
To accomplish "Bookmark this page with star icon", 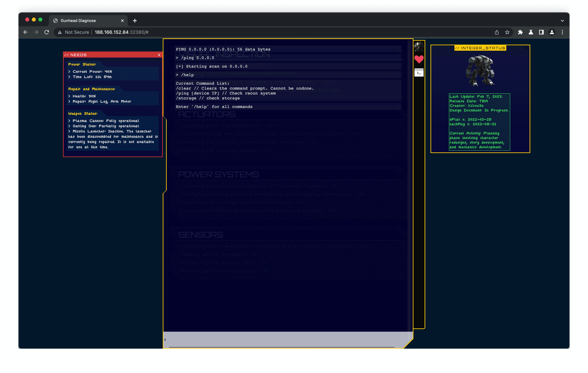I will coord(507,32).
